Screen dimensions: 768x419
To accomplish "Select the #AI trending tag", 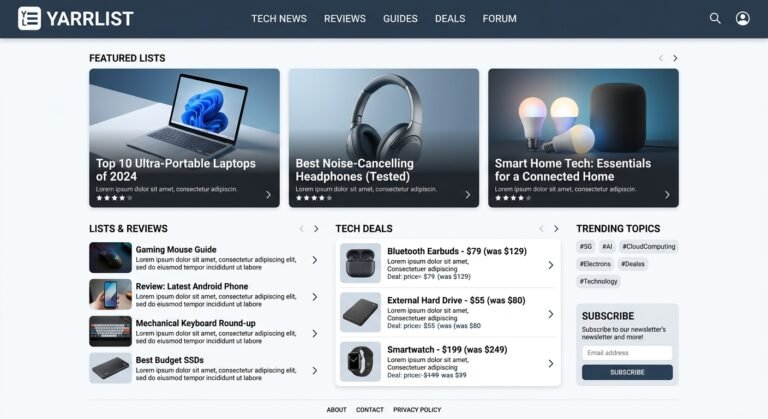I will click(607, 246).
